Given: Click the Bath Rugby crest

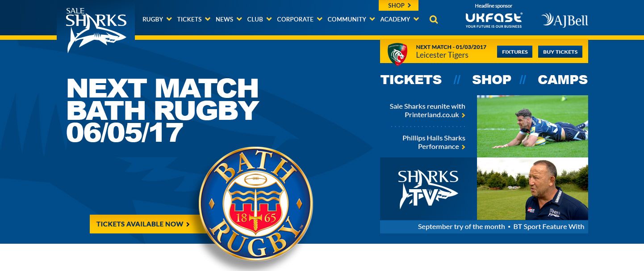Looking at the screenshot, I should (256, 204).
